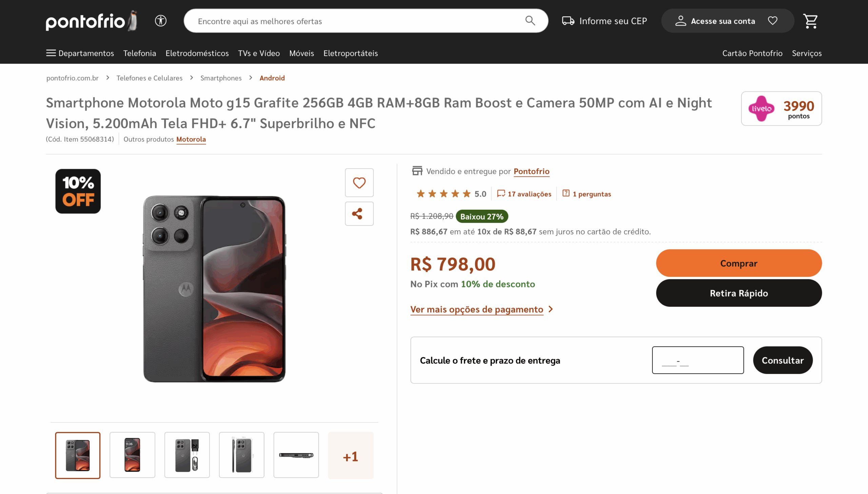Show the +1 more product images

(351, 455)
